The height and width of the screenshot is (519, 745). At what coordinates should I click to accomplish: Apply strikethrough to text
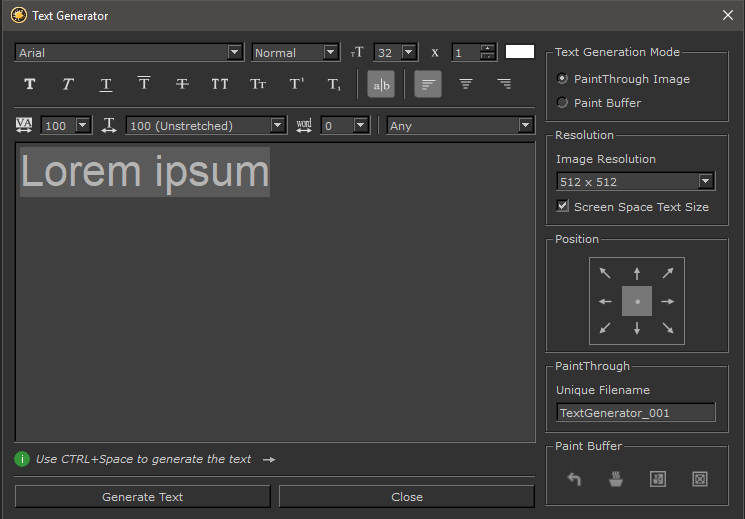point(182,84)
